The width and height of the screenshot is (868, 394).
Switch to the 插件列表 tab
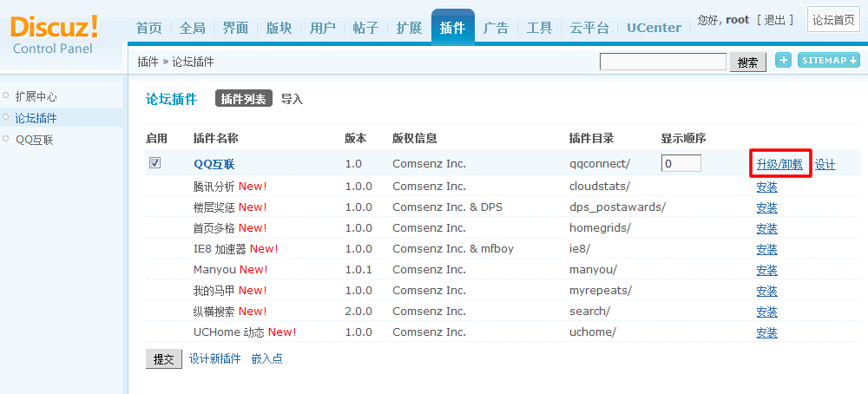point(244,100)
